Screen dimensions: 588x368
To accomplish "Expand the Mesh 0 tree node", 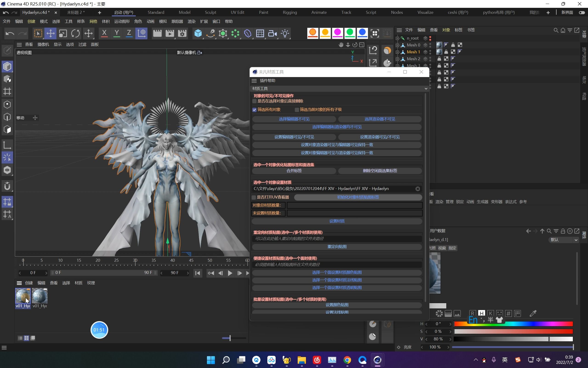I will point(398,45).
